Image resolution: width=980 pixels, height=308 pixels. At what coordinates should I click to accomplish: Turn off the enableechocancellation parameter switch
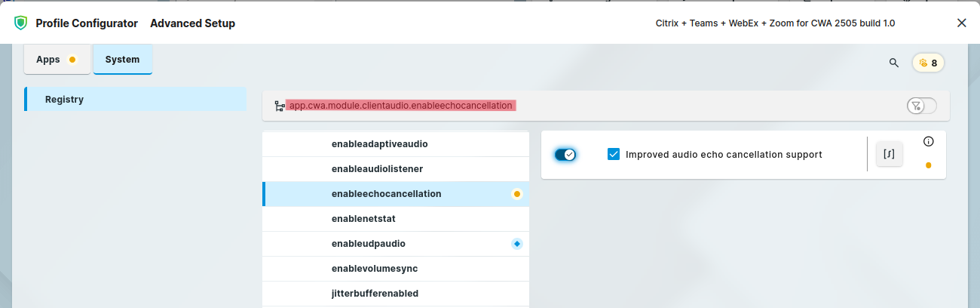[565, 155]
